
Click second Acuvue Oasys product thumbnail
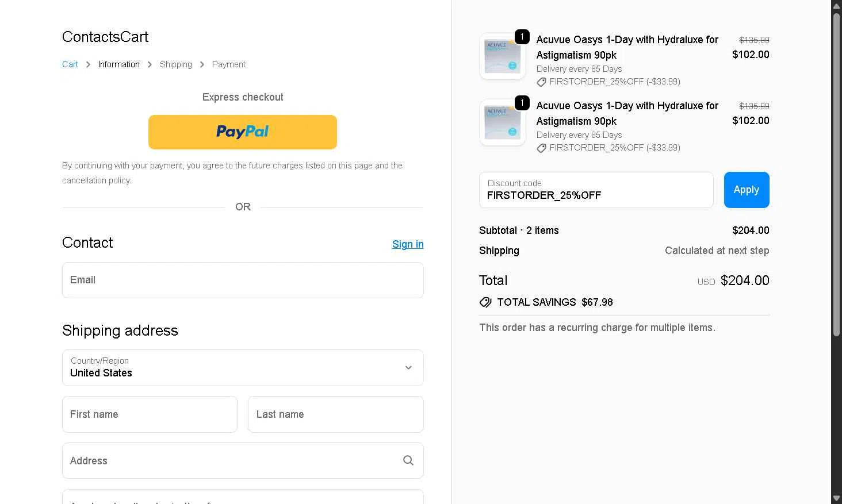click(503, 122)
